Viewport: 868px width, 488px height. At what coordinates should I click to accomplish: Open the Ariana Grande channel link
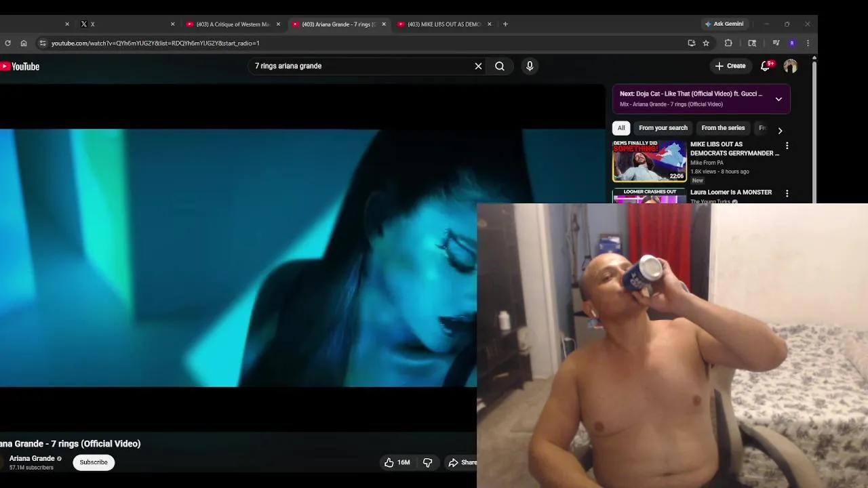pos(32,458)
